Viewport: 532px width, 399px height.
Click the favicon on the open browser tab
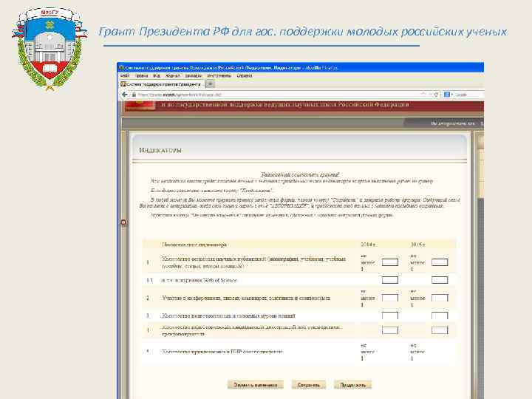click(x=123, y=83)
